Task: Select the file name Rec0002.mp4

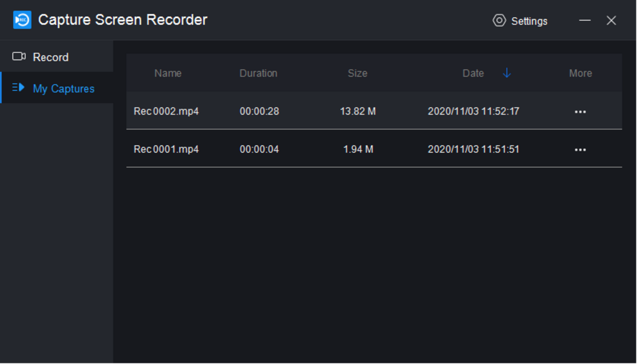Action: 166,111
